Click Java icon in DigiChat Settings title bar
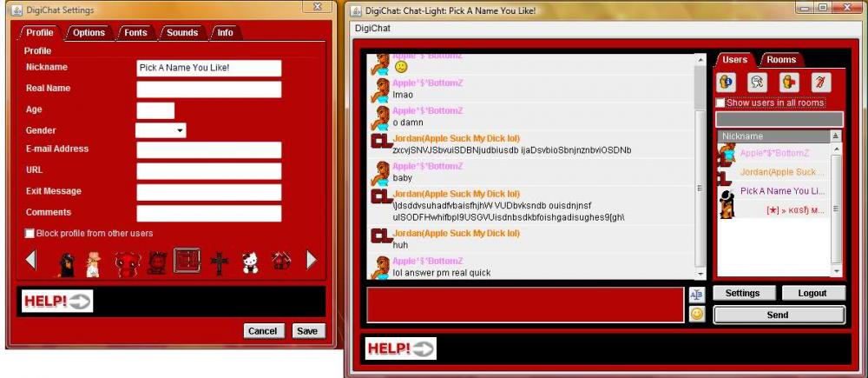Viewport: 868px width, 378px height. coord(17,10)
